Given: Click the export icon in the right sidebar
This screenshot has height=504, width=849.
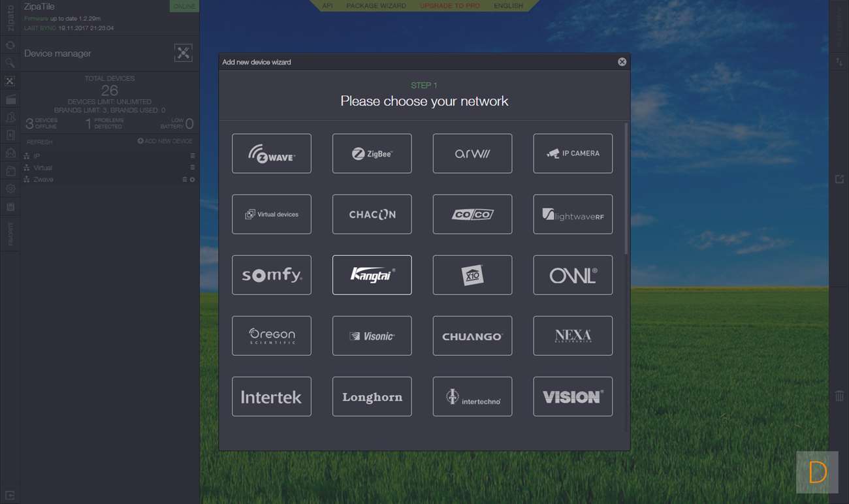Looking at the screenshot, I should coord(839,179).
